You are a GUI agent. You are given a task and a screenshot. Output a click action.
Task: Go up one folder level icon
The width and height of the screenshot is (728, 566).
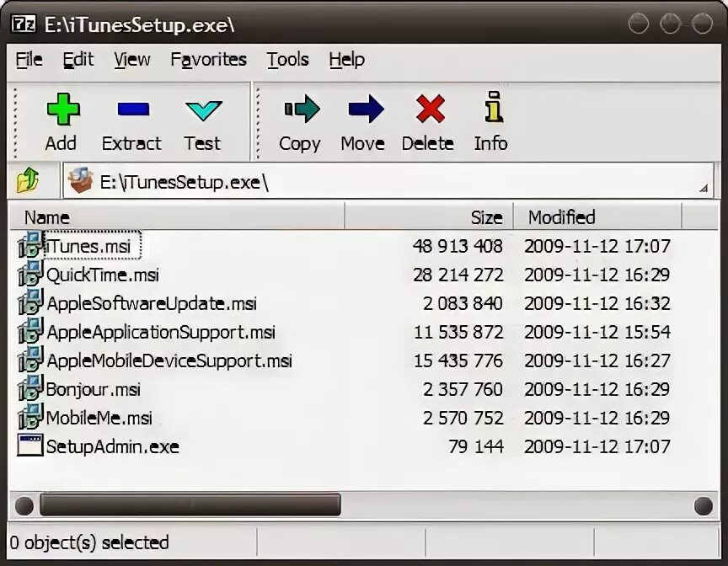pos(28,180)
